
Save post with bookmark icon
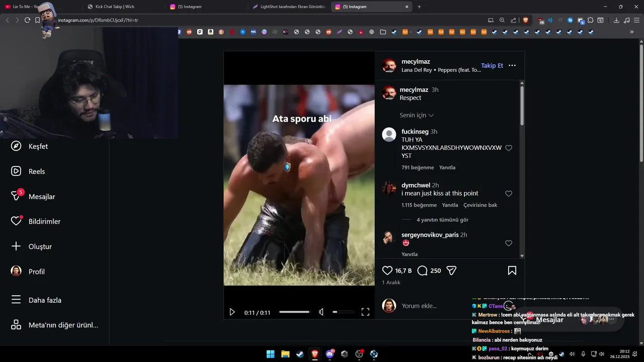(x=512, y=270)
